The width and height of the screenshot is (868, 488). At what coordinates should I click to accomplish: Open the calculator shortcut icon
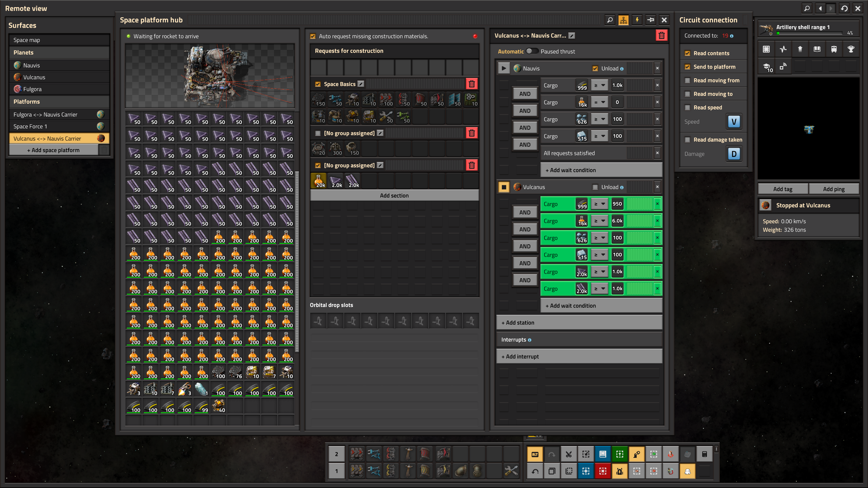704,454
